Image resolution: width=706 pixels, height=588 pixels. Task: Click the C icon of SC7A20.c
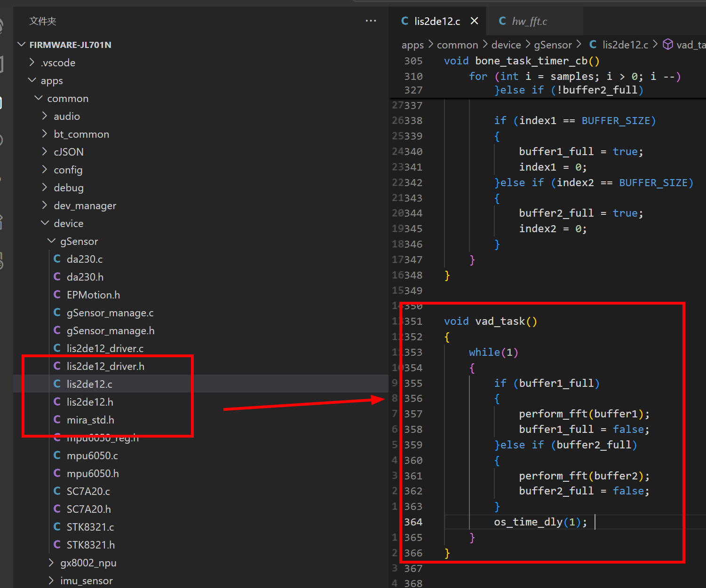pyautogui.click(x=57, y=491)
